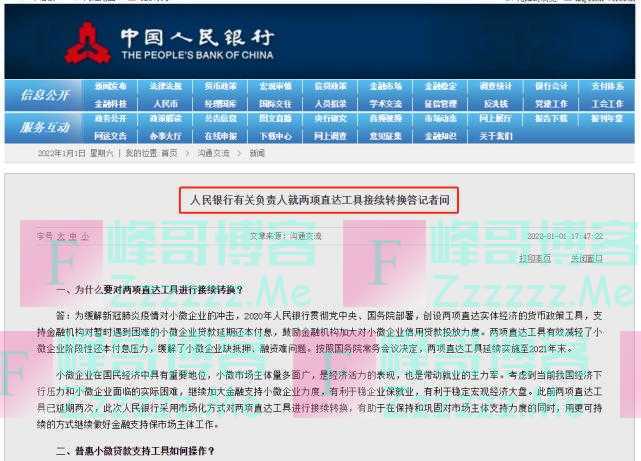Click the article title 人民银行有关负责人就两项直达工具接续转换答记者问

click(319, 200)
